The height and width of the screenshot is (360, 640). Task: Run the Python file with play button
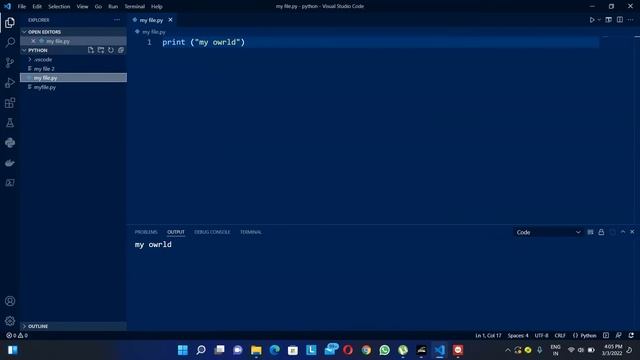click(592, 20)
